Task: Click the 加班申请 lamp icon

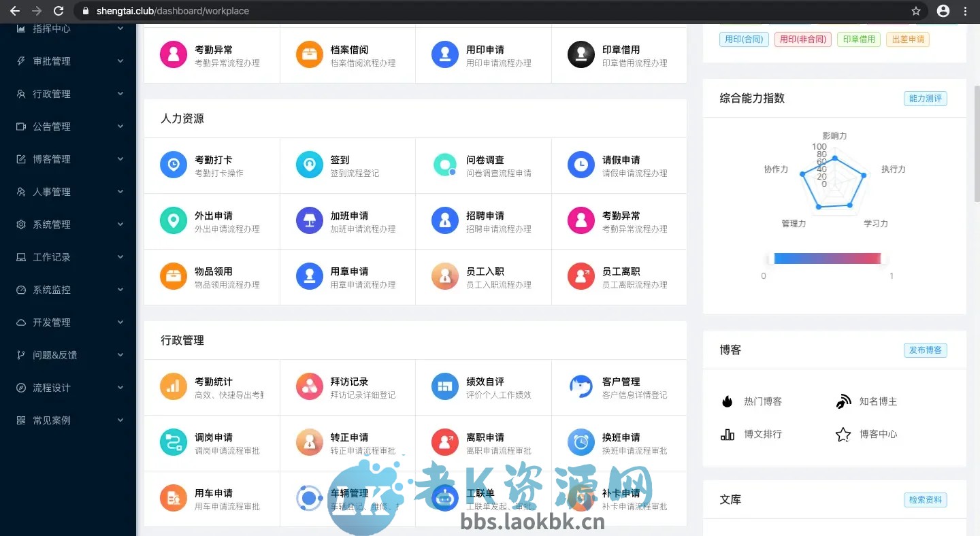Action: tap(310, 220)
